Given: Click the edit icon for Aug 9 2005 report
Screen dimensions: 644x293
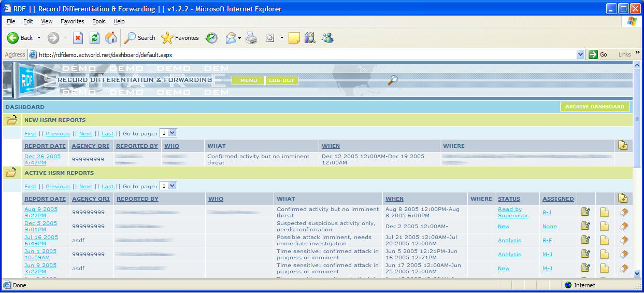Looking at the screenshot, I should pyautogui.click(x=586, y=212).
